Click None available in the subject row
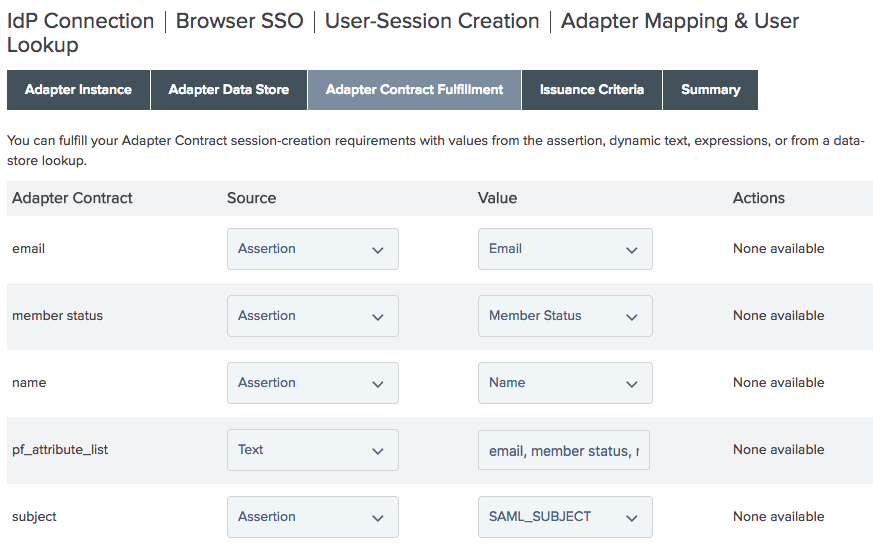The height and width of the screenshot is (552, 873). 778,516
